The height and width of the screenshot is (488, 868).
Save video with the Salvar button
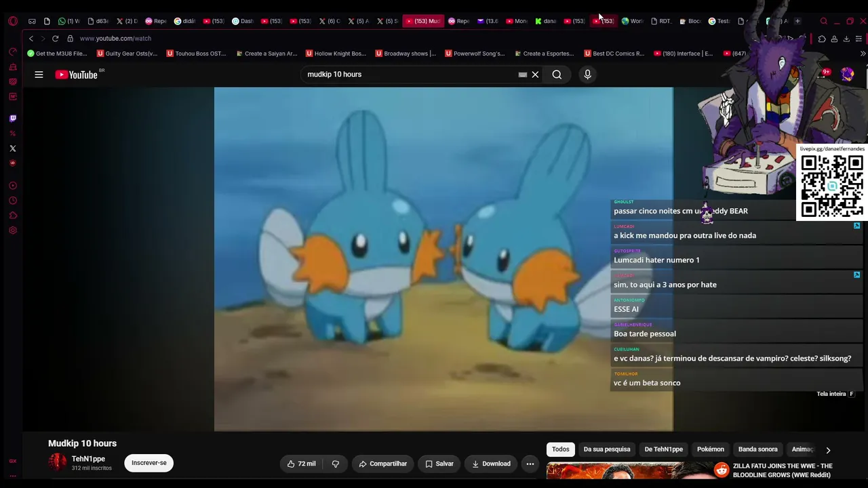point(439,464)
